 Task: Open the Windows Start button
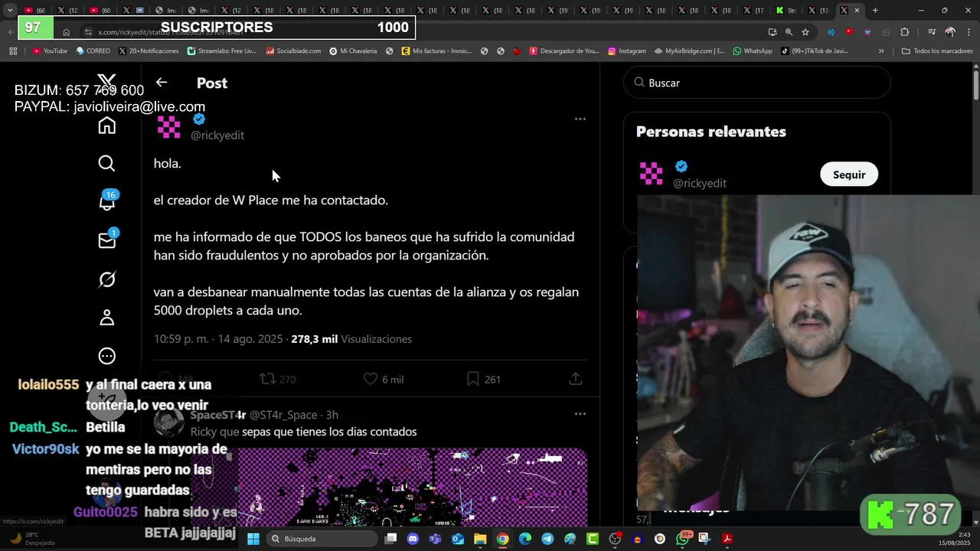(253, 539)
